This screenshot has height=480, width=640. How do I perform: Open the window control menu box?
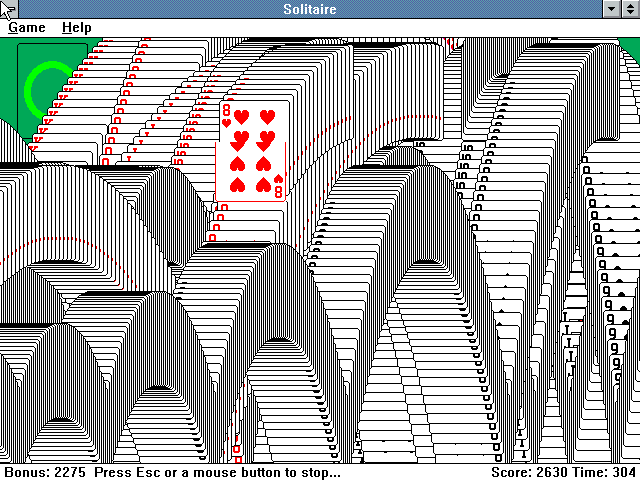tap(9, 9)
